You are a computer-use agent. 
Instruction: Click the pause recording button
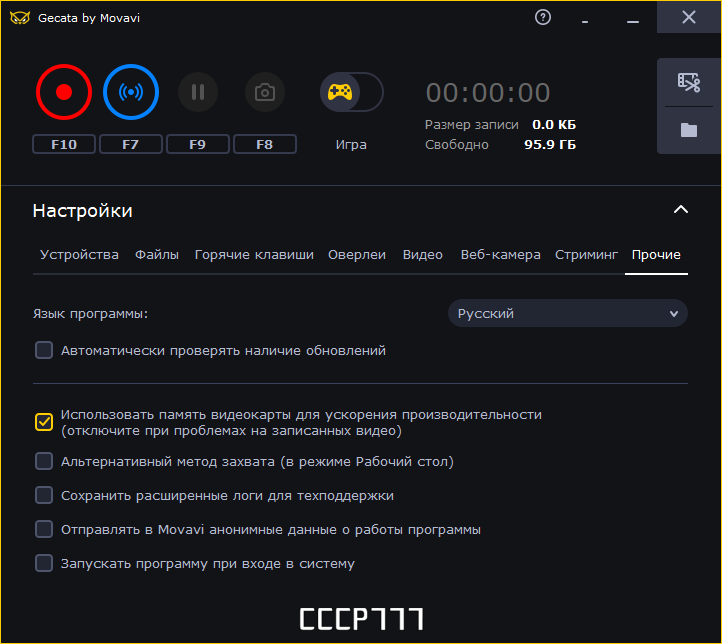point(198,92)
